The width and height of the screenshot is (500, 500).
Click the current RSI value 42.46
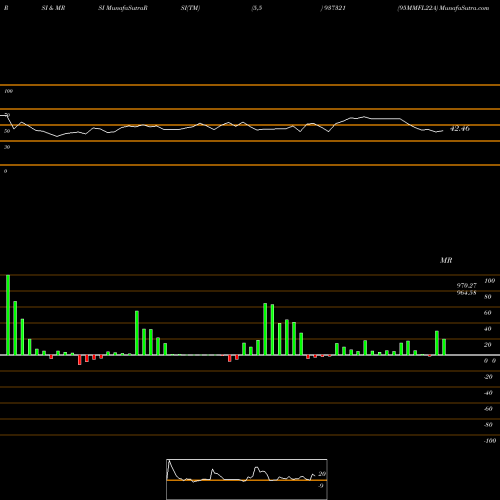460,128
